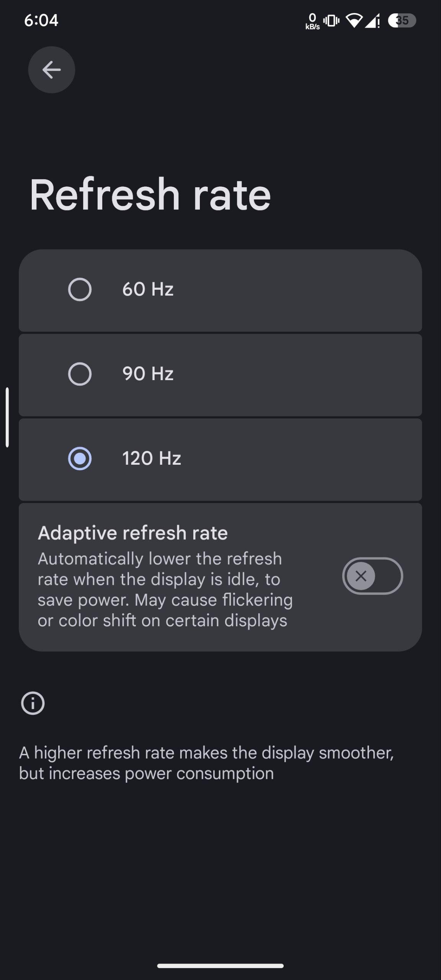The height and width of the screenshot is (980, 441).
Task: Tap the vibrate mode status icon
Action: 331,20
